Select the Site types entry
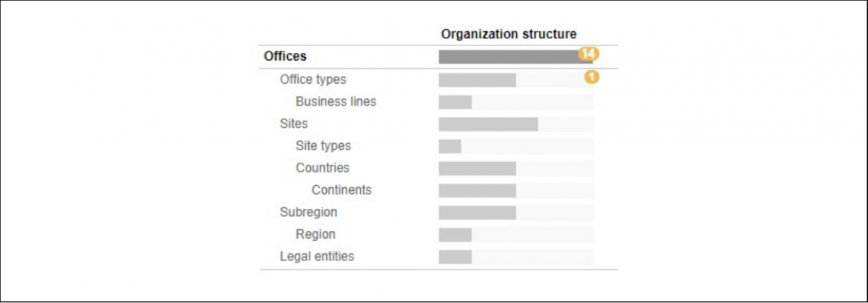The width and height of the screenshot is (868, 303). click(x=323, y=145)
